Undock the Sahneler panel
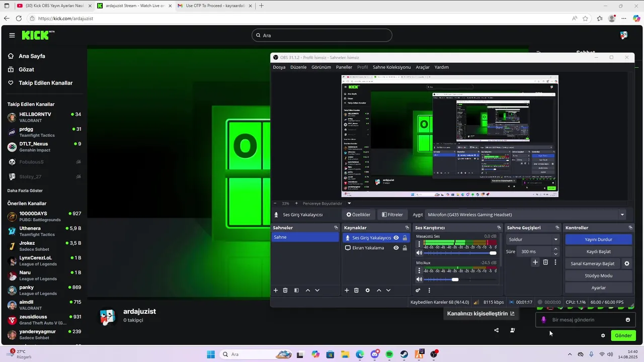The width and height of the screenshot is (644, 362). [x=336, y=228]
